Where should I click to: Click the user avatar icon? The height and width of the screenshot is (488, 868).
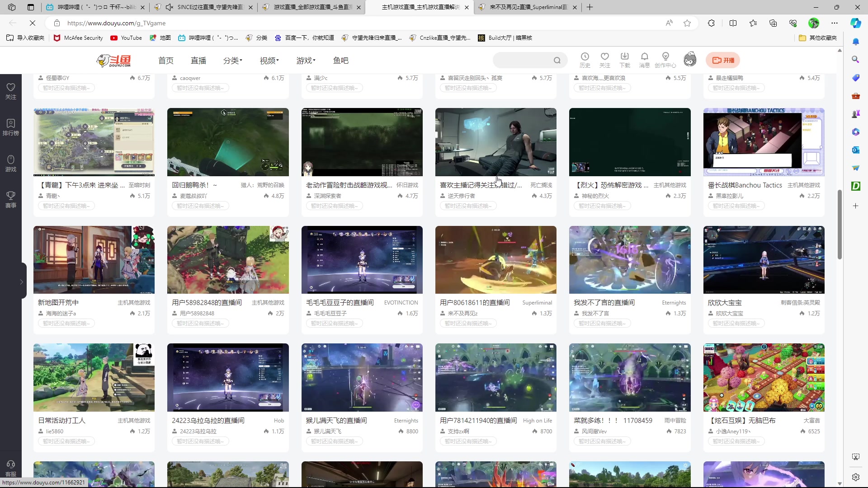pos(689,60)
